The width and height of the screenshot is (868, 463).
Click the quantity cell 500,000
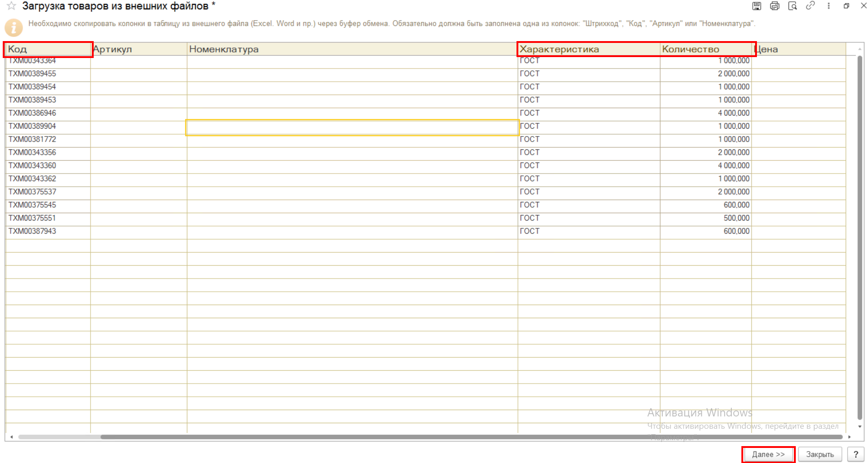pos(706,218)
